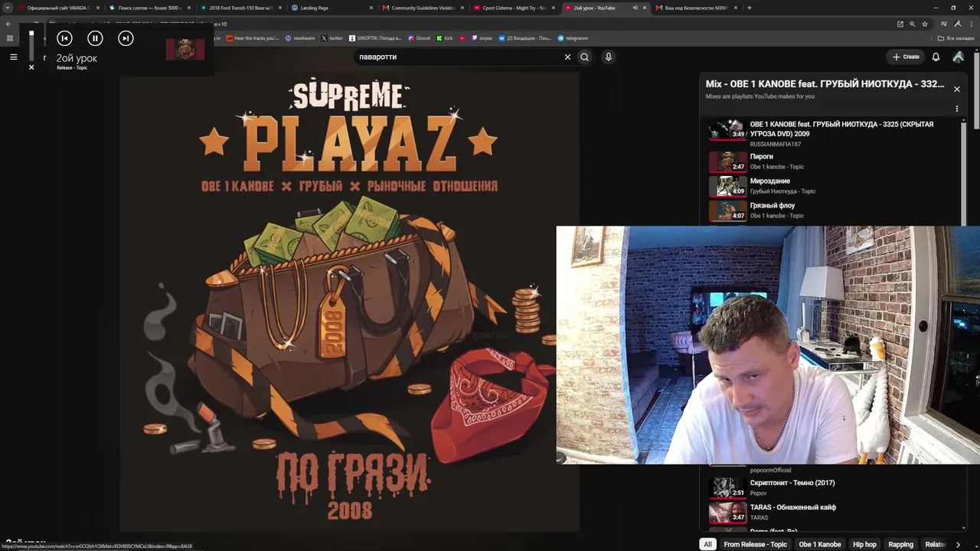Mute audio icon on 2ой урок tab
The image size is (980, 551).
(635, 8)
